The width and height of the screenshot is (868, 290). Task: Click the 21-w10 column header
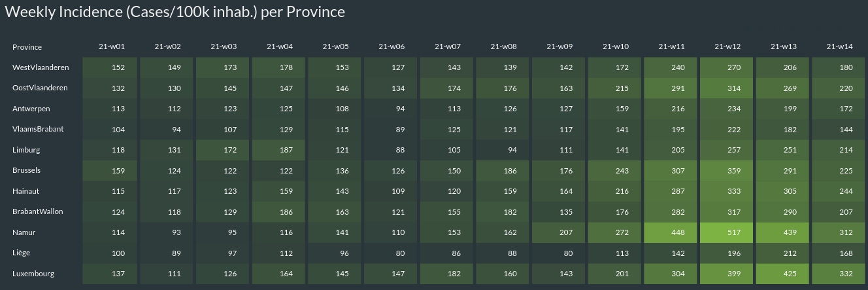point(616,46)
